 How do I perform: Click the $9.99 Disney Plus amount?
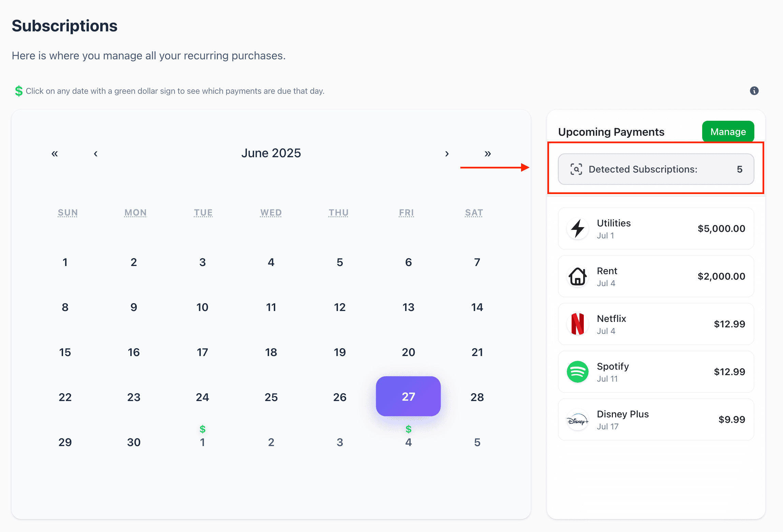click(x=732, y=419)
